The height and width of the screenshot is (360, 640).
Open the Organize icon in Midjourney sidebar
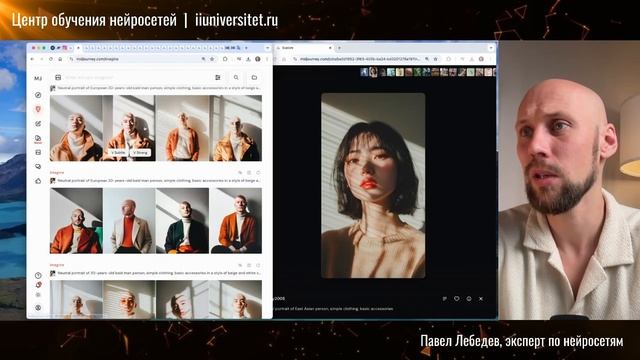38,152
